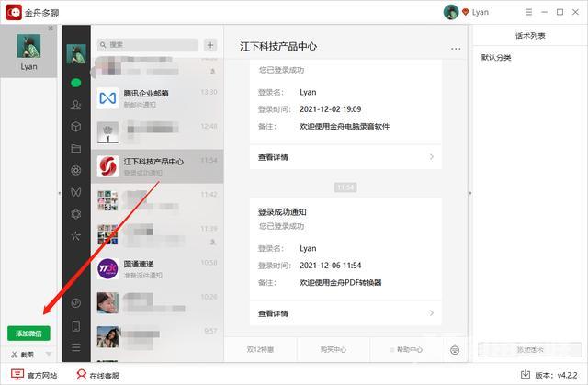The image size is (588, 385).
Task: Open the 腾讯企业邮箱 chat
Action: tap(157, 98)
